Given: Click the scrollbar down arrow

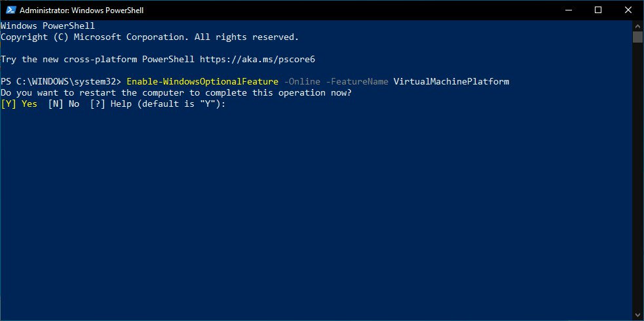Looking at the screenshot, I should (x=637, y=315).
